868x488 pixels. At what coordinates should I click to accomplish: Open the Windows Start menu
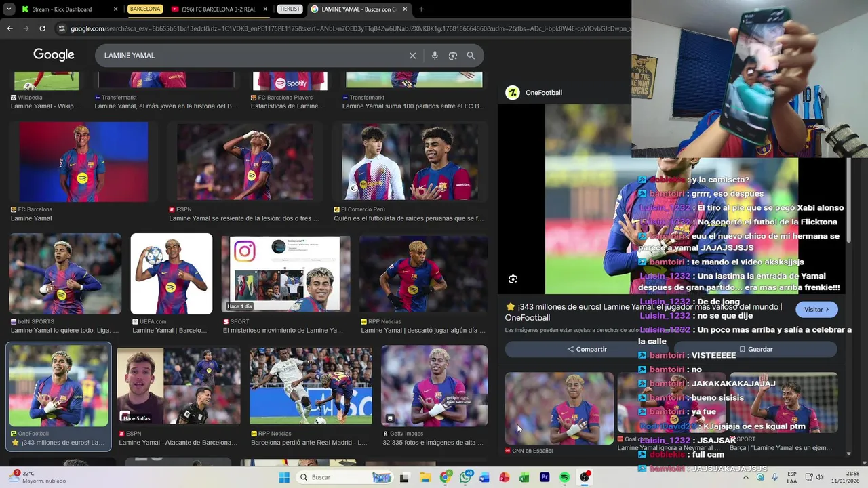click(x=284, y=477)
